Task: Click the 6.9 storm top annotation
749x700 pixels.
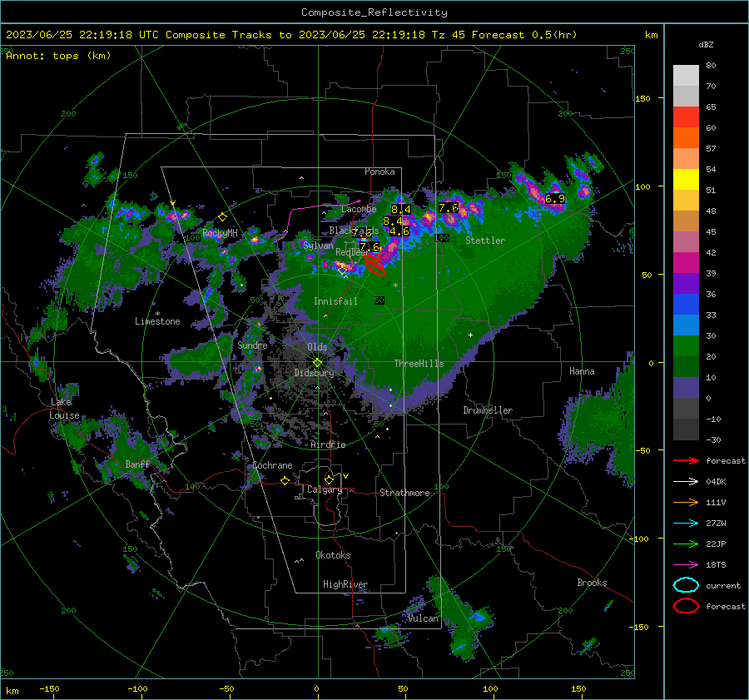Action: point(554,198)
